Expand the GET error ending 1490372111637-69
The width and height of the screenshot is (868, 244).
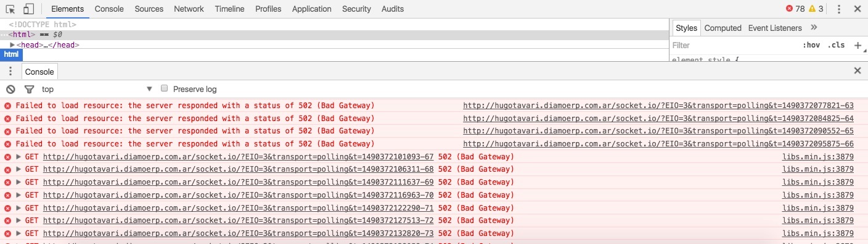click(x=18, y=182)
